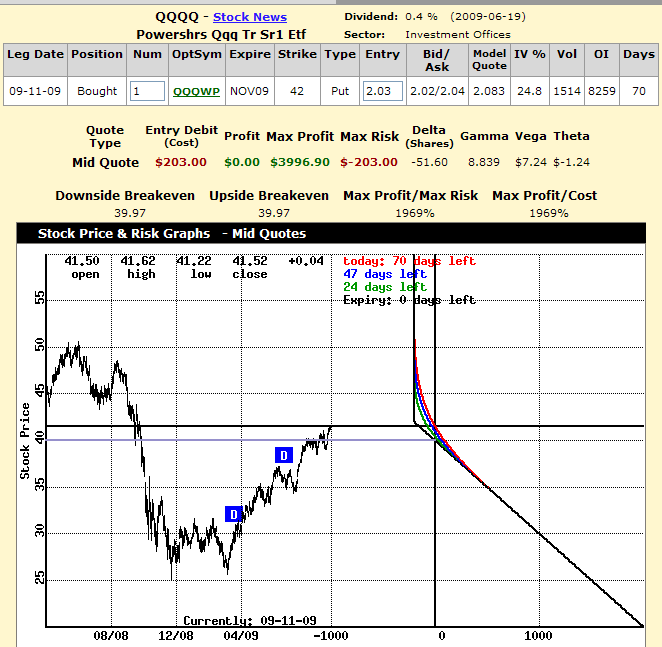The height and width of the screenshot is (647, 662).
Task: Click the Bid/Ask column header
Action: [437, 60]
